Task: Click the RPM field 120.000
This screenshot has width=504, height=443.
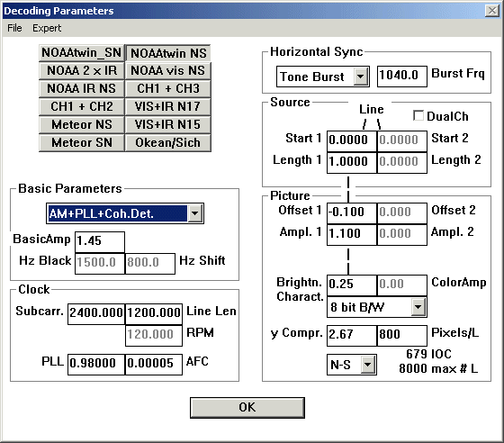Action: [154, 336]
